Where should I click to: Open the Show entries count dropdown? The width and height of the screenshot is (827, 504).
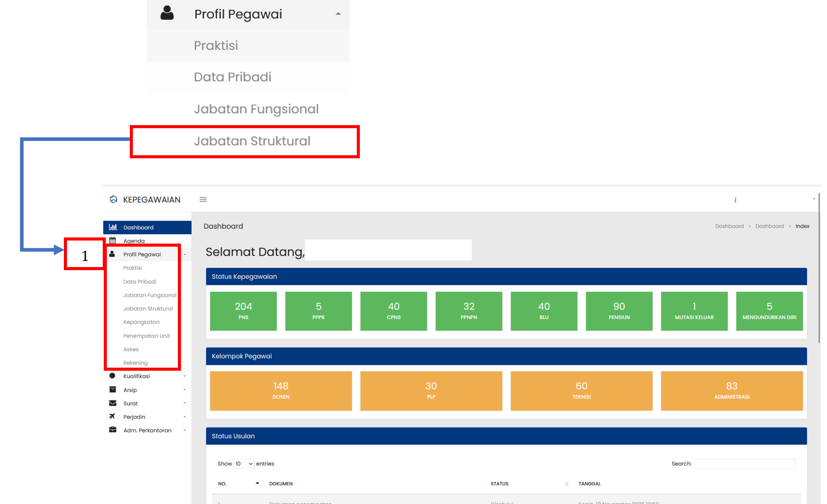[x=244, y=464]
